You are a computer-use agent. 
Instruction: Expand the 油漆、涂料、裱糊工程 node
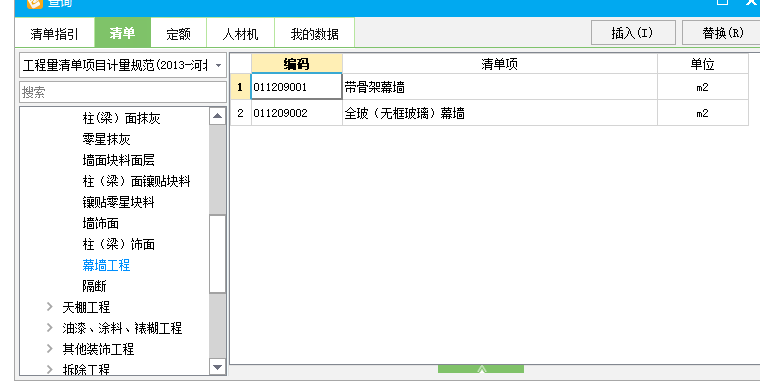(50, 327)
